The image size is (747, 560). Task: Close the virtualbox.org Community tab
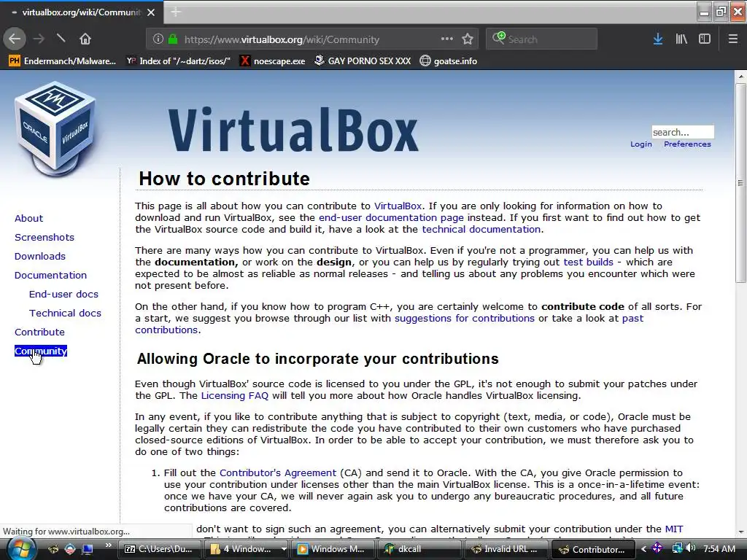151,12
